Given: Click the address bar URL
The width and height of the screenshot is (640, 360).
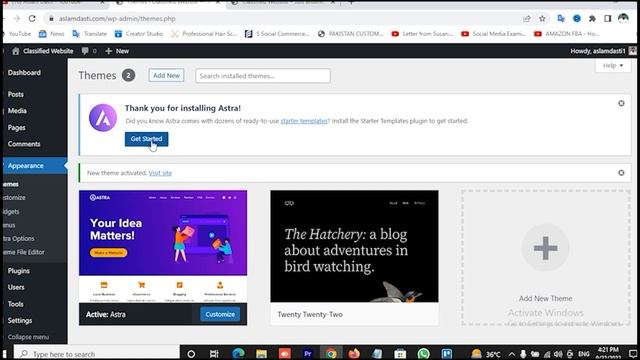Looking at the screenshot, I should pos(117,19).
